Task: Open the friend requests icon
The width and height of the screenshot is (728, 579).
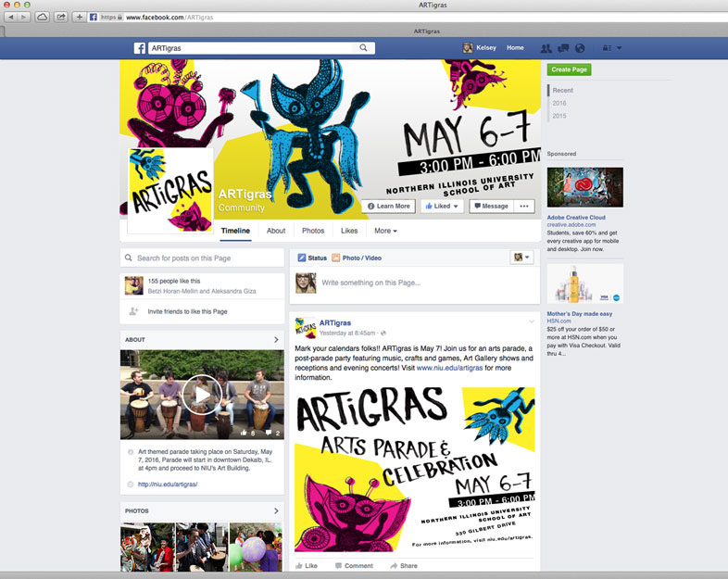Action: (546, 48)
